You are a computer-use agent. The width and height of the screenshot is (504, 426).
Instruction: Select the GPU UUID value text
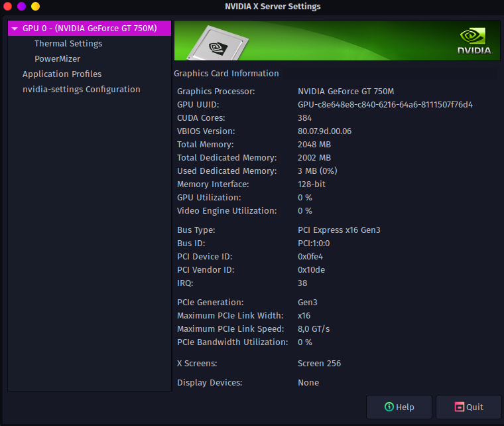pyautogui.click(x=385, y=104)
